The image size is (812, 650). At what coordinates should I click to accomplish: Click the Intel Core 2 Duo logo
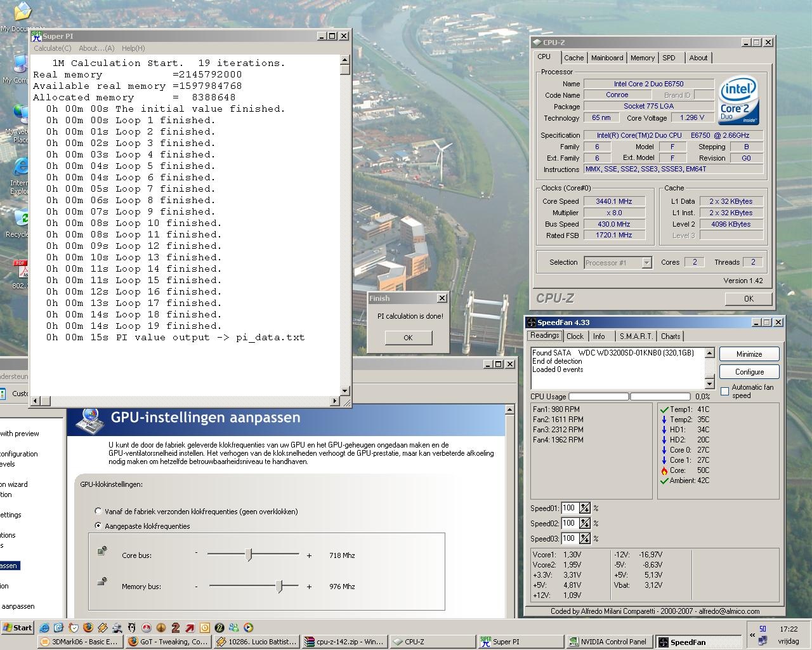[x=738, y=101]
